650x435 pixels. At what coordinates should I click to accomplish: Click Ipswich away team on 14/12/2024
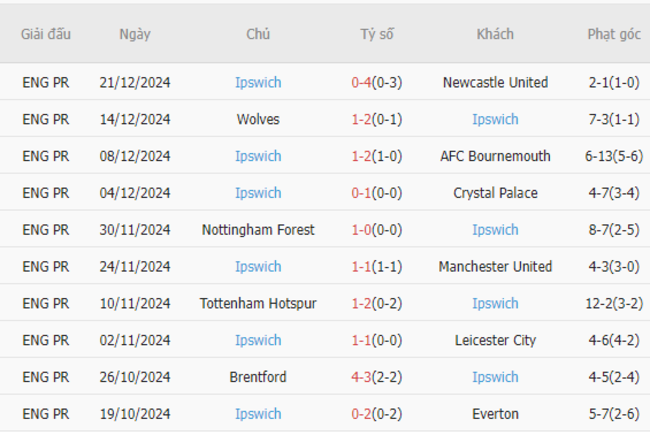tap(495, 119)
